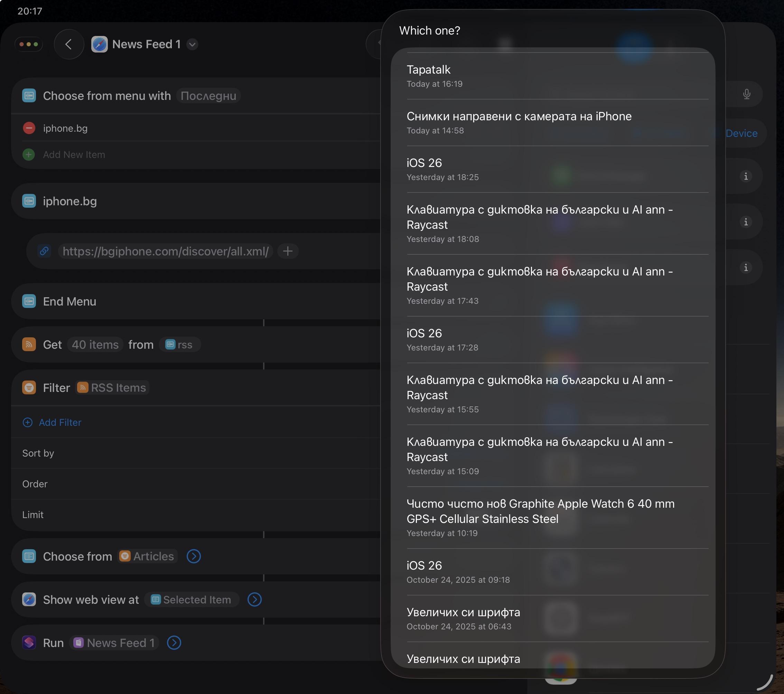This screenshot has width=784, height=694.
Task: Expand the Show web view options chevron
Action: click(254, 600)
